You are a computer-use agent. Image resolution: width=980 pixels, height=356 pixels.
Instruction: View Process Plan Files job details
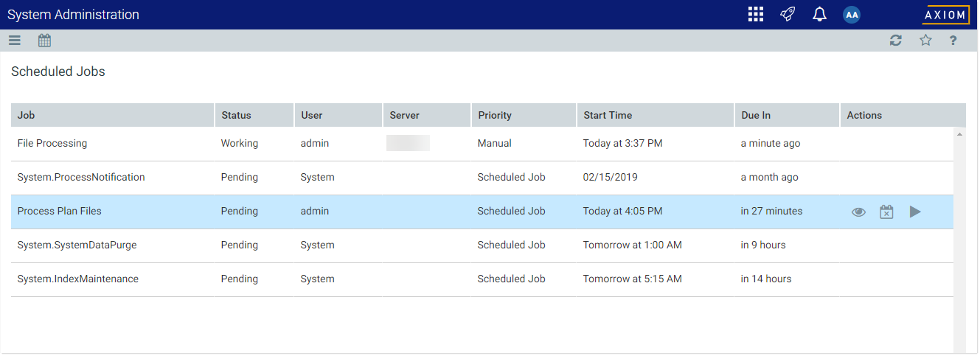(x=858, y=212)
